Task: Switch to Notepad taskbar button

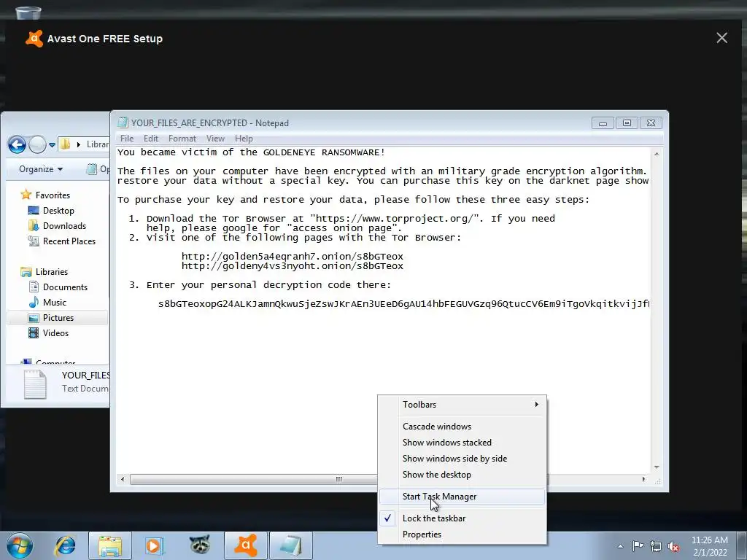Action: coord(291,545)
